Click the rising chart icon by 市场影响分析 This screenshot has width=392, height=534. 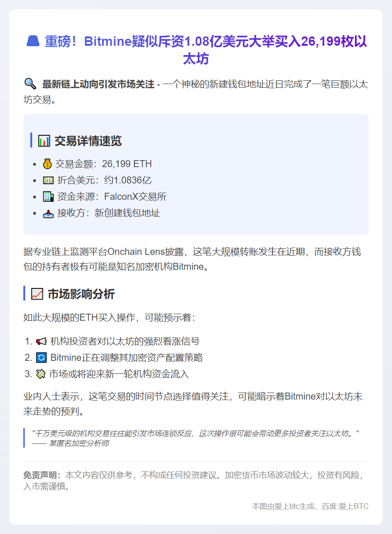pyautogui.click(x=37, y=294)
